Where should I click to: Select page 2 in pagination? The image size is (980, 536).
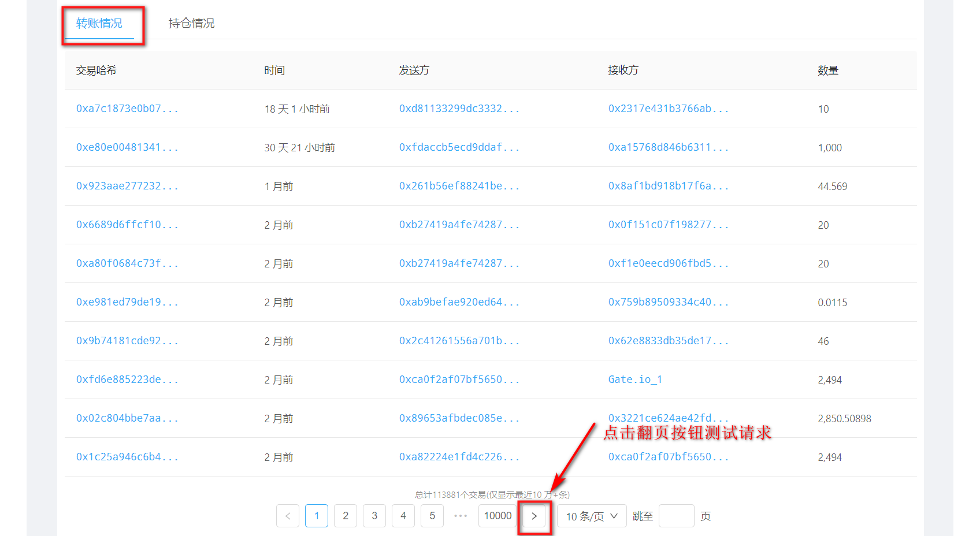(x=346, y=516)
